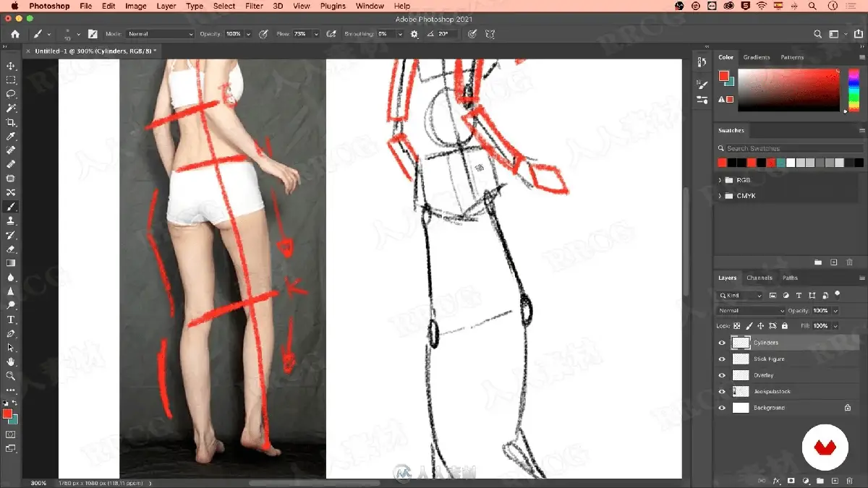Open the brush Opacity dropdown arrow

249,34
